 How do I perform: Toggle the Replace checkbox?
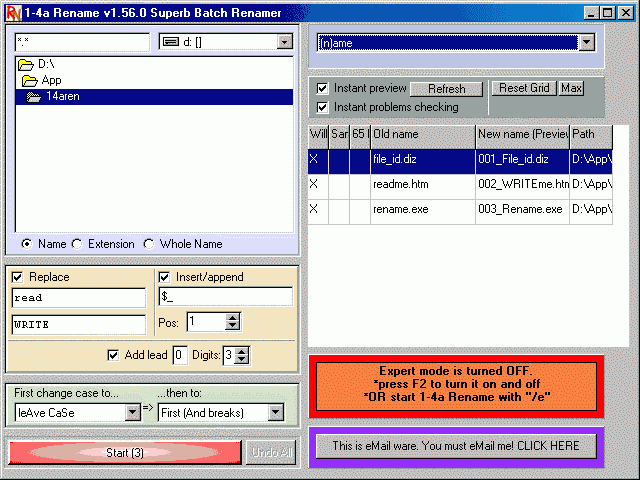pyautogui.click(x=17, y=278)
